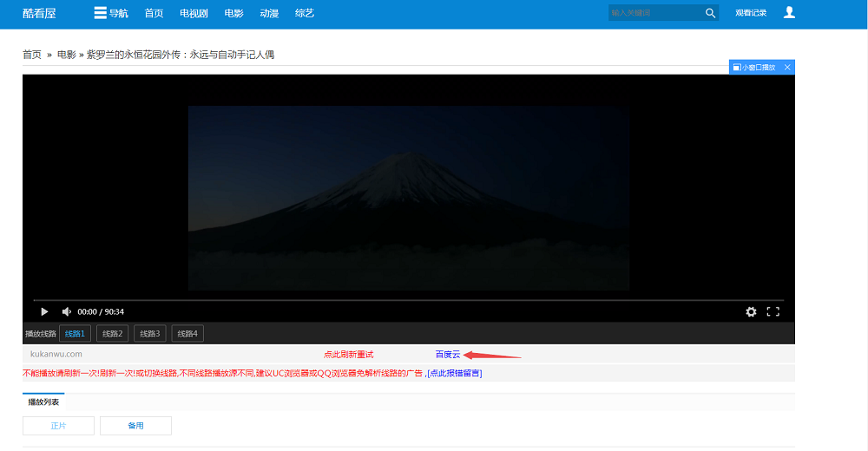Switch to 线路1 playback line
The image size is (868, 451).
pos(75,334)
